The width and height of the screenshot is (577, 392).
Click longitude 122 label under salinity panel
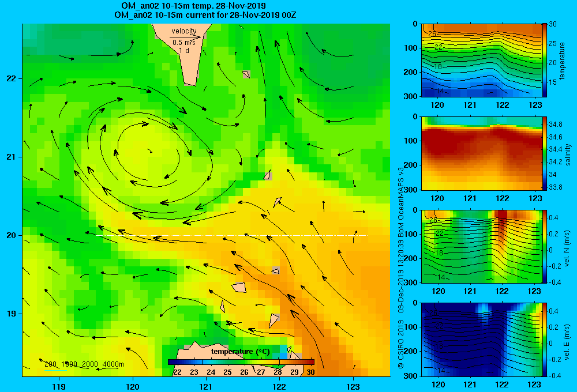click(x=502, y=198)
